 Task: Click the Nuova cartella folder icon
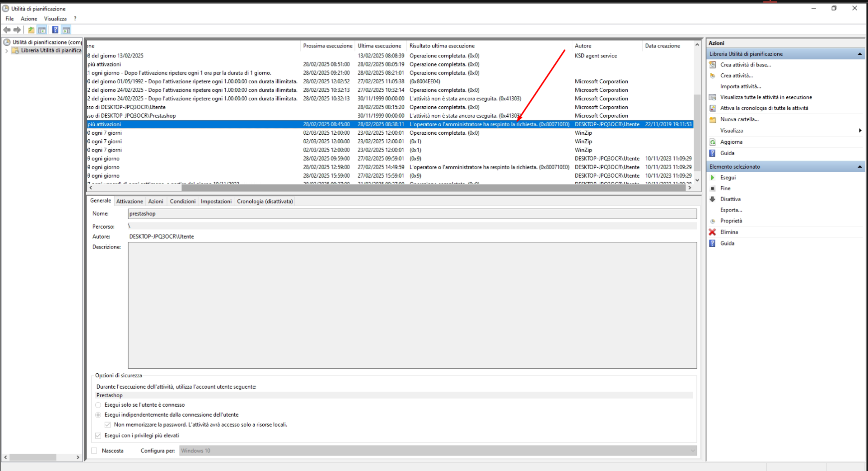pyautogui.click(x=712, y=120)
